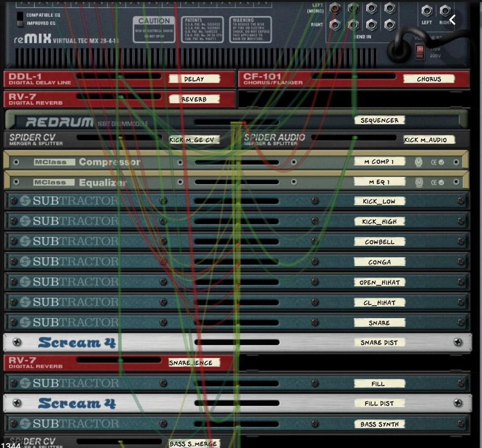Select the COWBELL device name tape
The width and height of the screenshot is (482, 448).
tap(379, 242)
